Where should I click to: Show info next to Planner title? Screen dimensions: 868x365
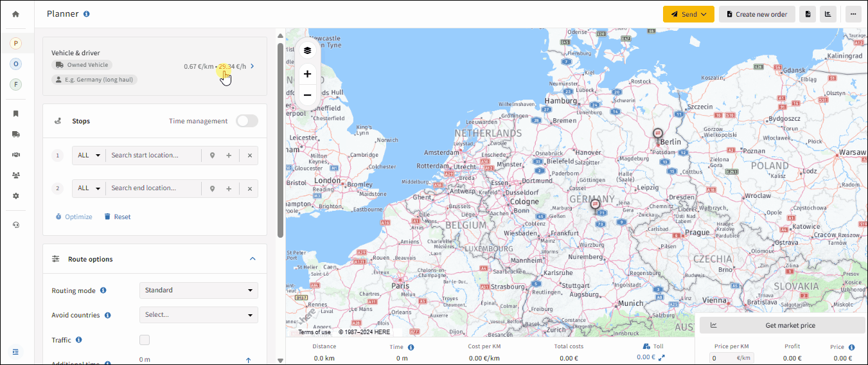[x=87, y=13]
